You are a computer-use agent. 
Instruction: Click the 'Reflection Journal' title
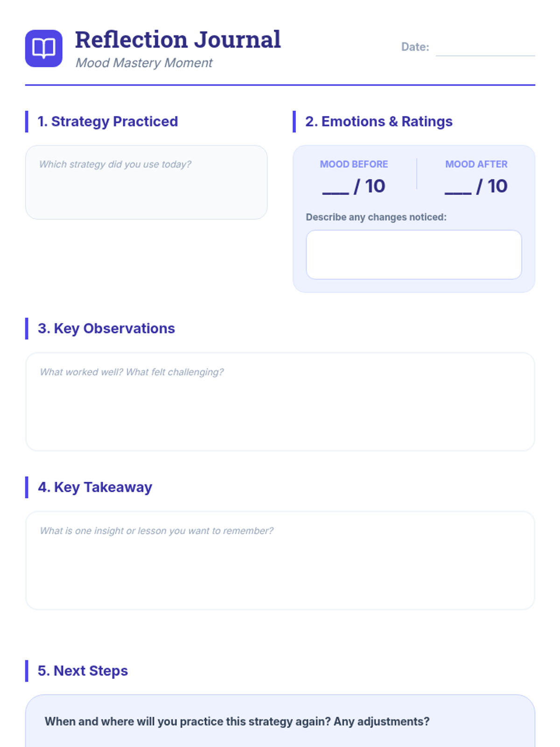click(178, 40)
